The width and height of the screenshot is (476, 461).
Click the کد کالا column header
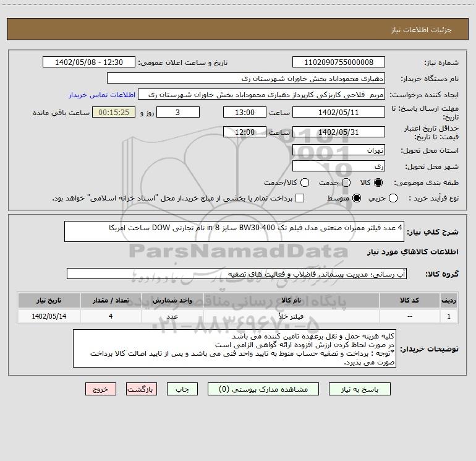point(409,301)
